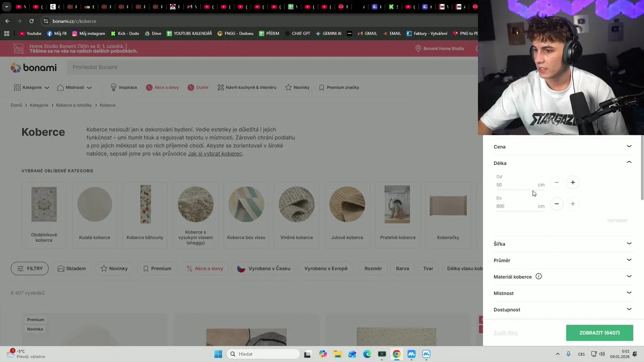Viewport: 644px width, 362px height.
Task: Click the microphone icon in the system tray
Action: pyautogui.click(x=569, y=354)
